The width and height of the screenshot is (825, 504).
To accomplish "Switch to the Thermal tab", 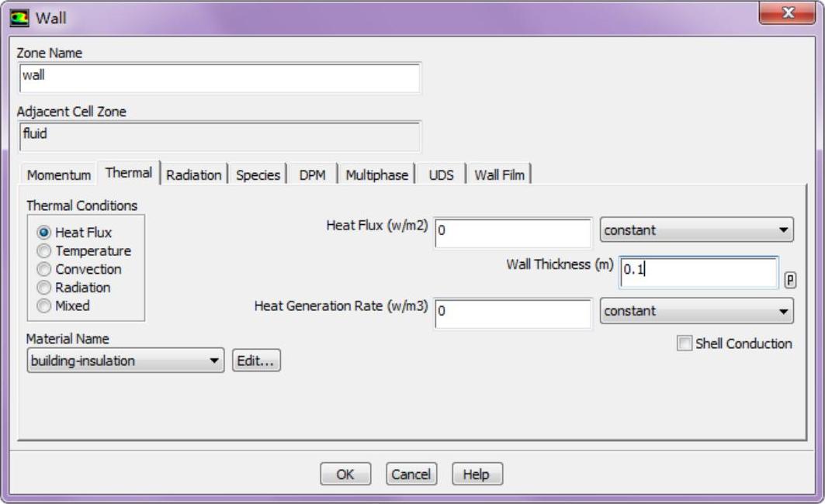I will point(128,173).
